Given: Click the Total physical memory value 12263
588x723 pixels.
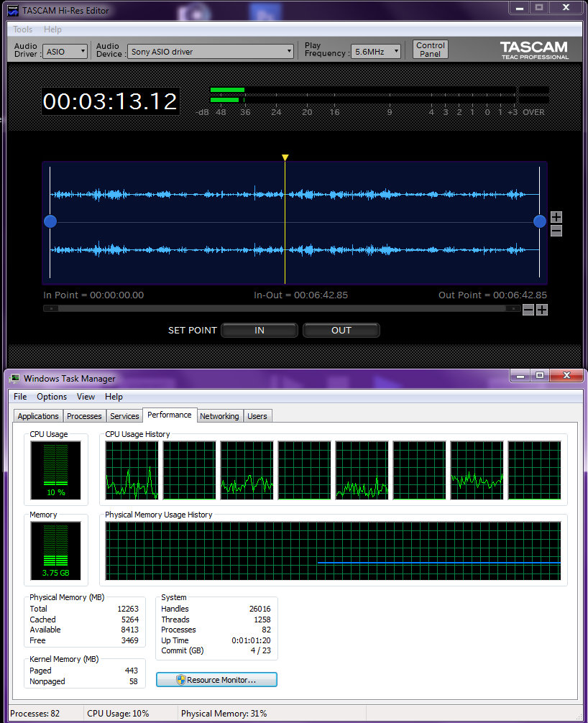Looking at the screenshot, I should (128, 609).
